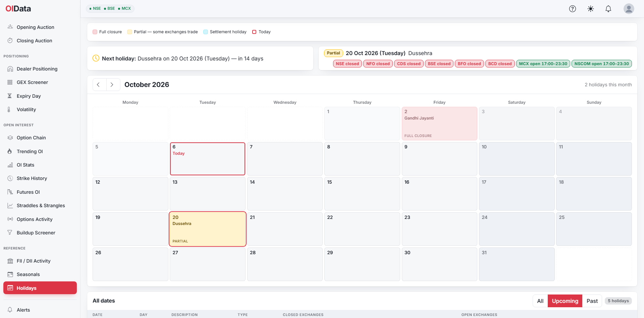
Task: Click the Partial tag in holiday banner
Action: click(333, 53)
